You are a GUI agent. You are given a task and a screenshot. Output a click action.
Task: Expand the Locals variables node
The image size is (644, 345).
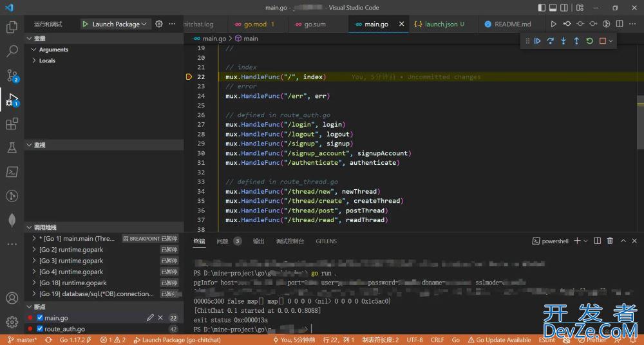point(33,61)
